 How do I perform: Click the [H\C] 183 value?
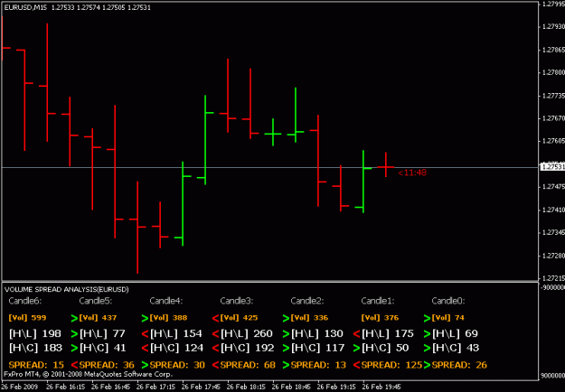click(x=35, y=348)
